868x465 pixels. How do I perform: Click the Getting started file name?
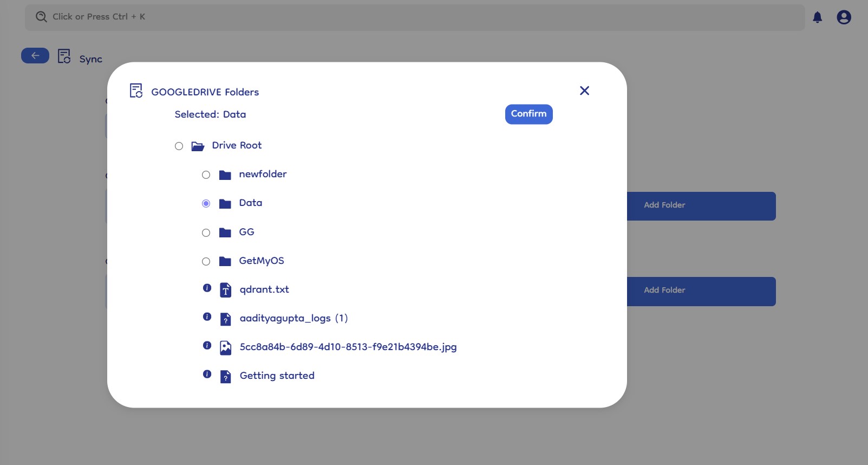(277, 376)
